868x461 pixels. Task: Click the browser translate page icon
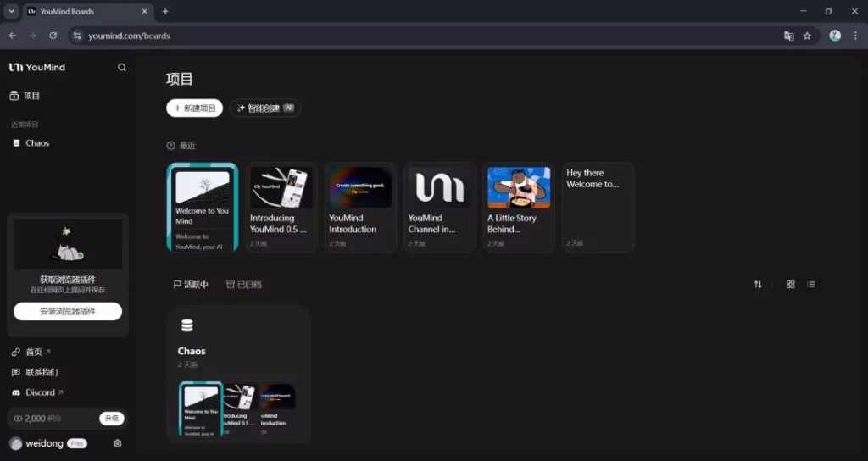(788, 36)
